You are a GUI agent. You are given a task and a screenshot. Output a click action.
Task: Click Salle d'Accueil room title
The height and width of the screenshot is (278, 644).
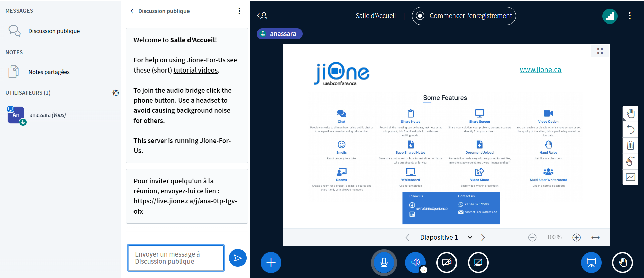pyautogui.click(x=376, y=16)
